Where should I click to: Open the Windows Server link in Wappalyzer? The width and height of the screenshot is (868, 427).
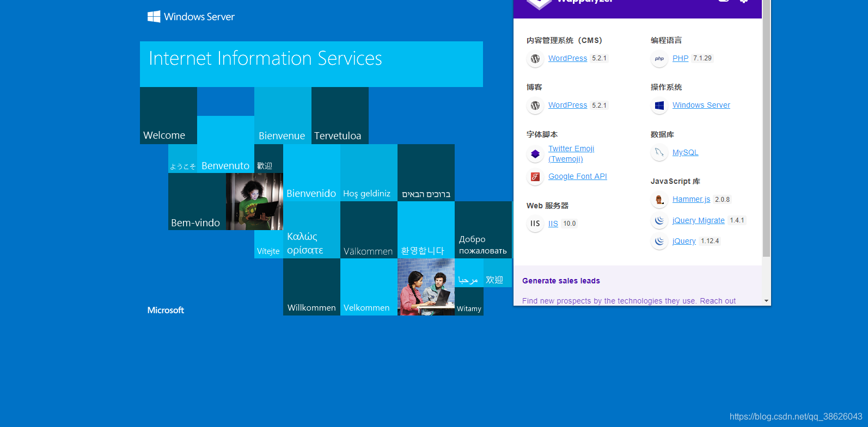701,105
